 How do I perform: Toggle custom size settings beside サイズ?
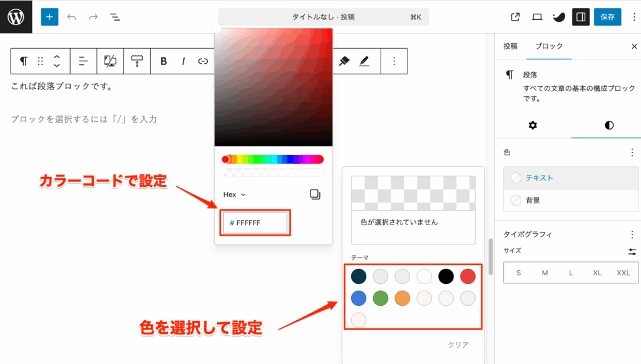tap(633, 251)
